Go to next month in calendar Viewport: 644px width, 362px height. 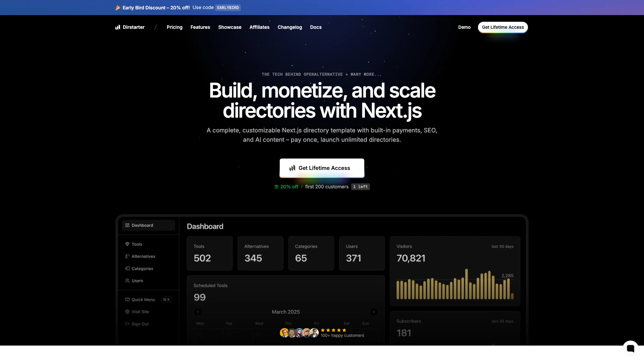(x=374, y=312)
